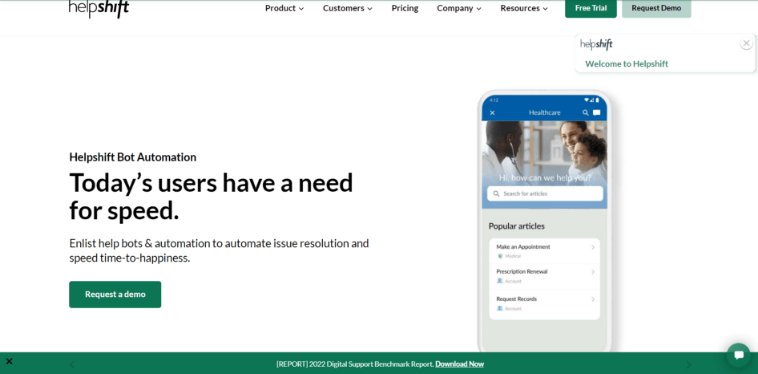This screenshot has width=758, height=374.
Task: Open the chat widget bubble
Action: 739,355
